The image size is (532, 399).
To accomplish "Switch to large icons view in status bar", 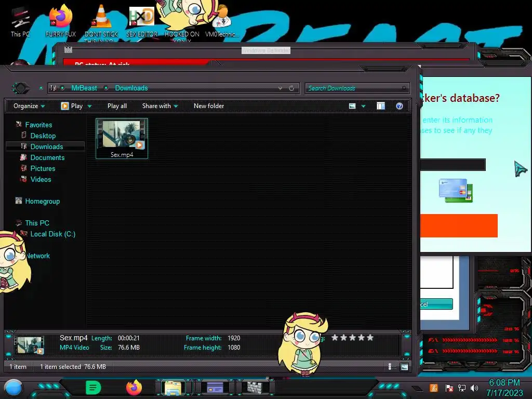I will [404, 367].
